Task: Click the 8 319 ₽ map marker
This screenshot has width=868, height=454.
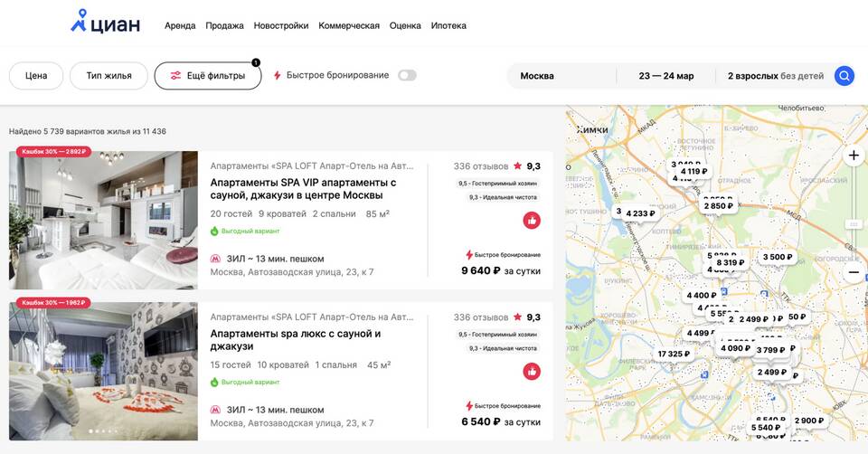Action: [x=731, y=262]
